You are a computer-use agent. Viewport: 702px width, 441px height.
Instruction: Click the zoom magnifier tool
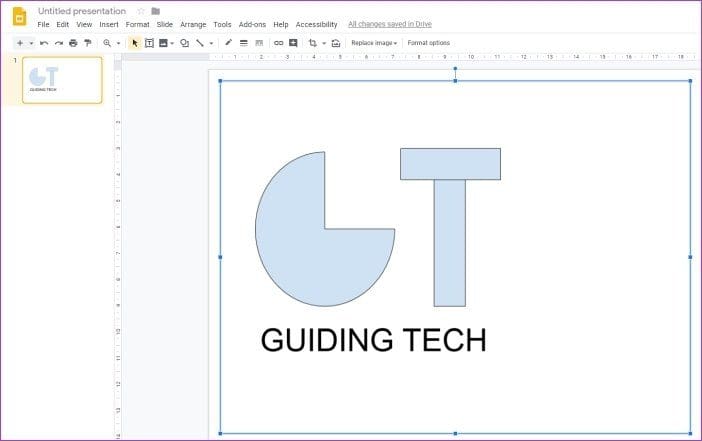(x=107, y=43)
